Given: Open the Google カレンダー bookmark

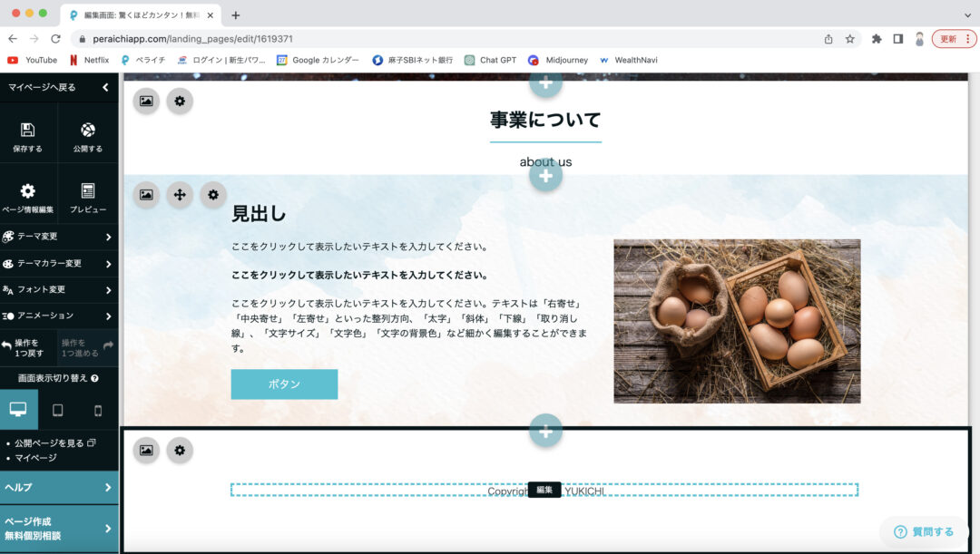Looking at the screenshot, I should tap(318, 60).
